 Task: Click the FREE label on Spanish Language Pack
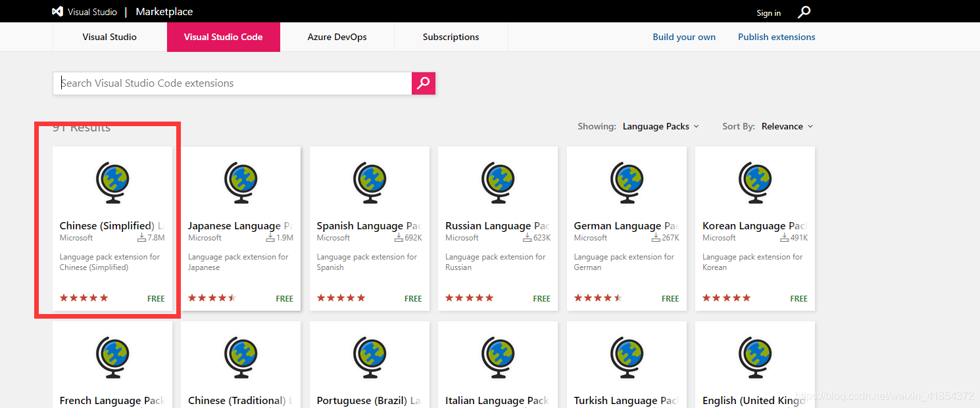413,298
